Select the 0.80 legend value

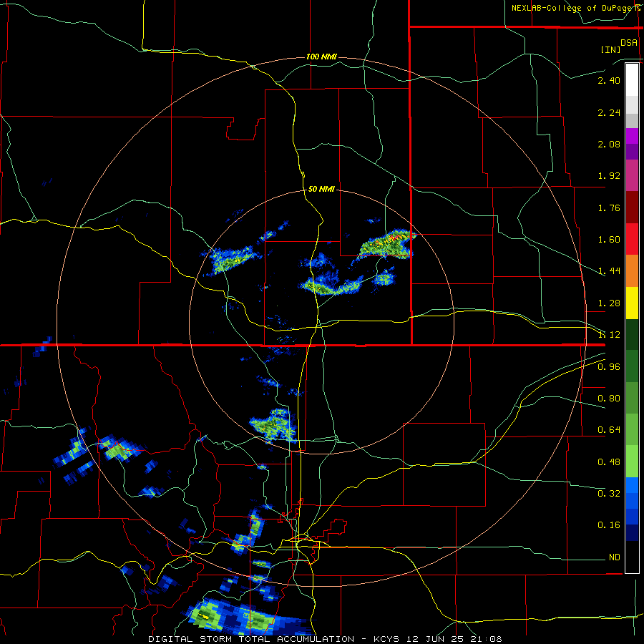tap(609, 399)
